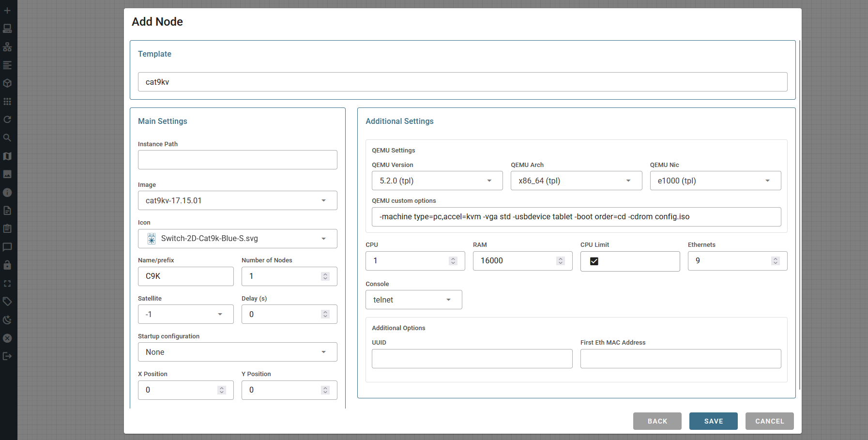Click the Cat9k switch icon preview
Image resolution: width=868 pixels, height=440 pixels.
pyautogui.click(x=152, y=239)
